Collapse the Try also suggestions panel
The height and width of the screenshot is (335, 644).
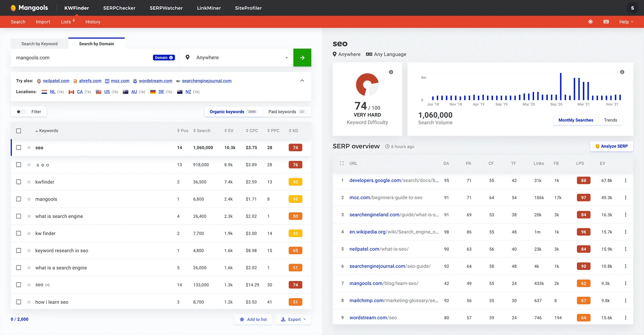coord(302,80)
